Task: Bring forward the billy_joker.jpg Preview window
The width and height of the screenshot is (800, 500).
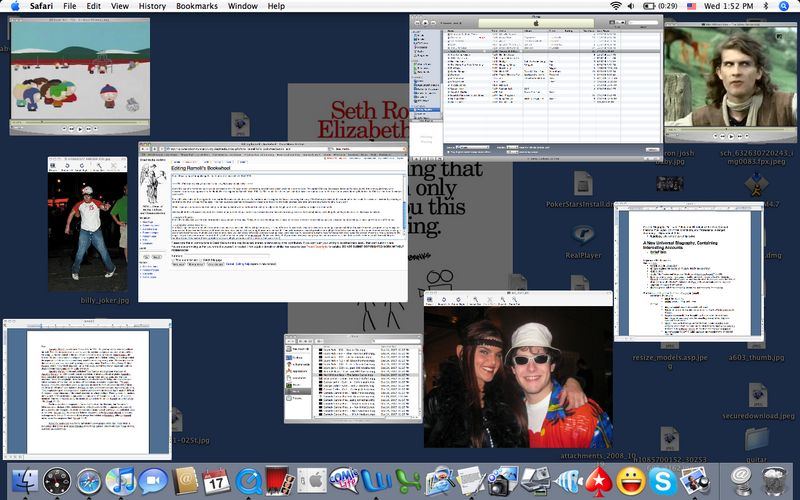Action: pos(87,224)
